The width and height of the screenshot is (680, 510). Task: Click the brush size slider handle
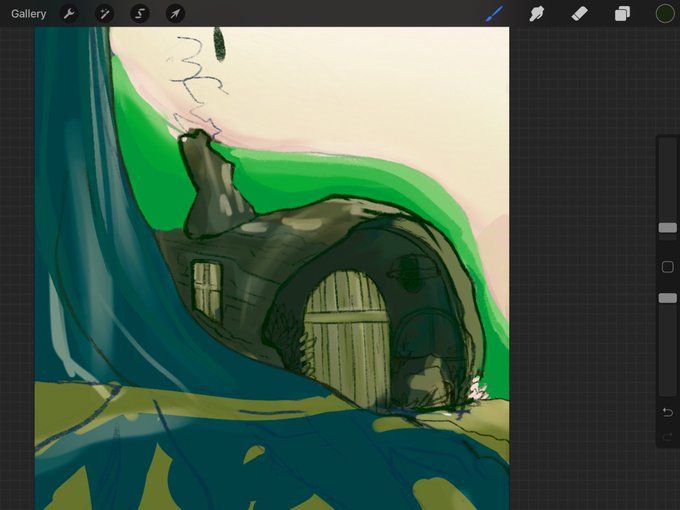[667, 228]
